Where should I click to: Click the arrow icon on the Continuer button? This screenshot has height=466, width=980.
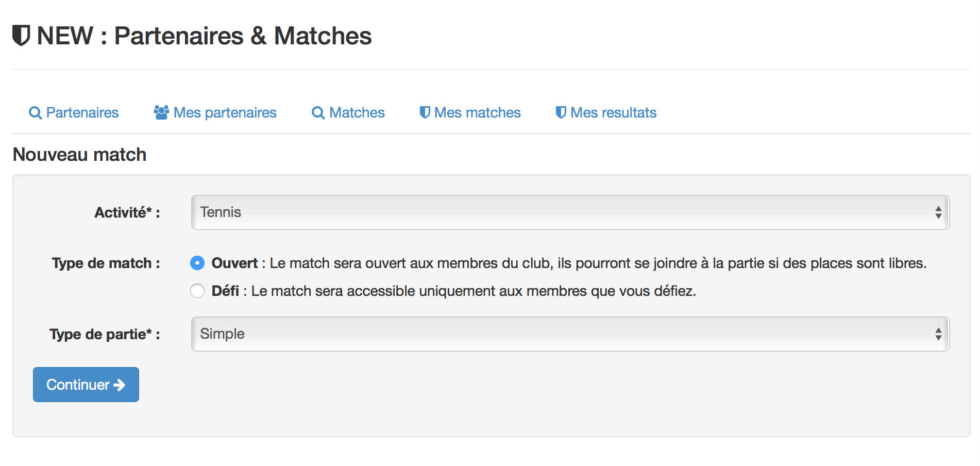(120, 385)
